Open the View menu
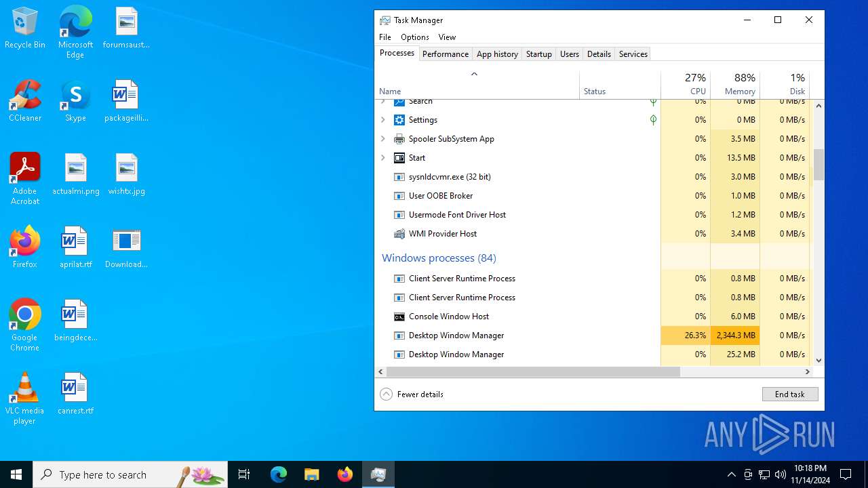This screenshot has height=488, width=868. point(447,37)
